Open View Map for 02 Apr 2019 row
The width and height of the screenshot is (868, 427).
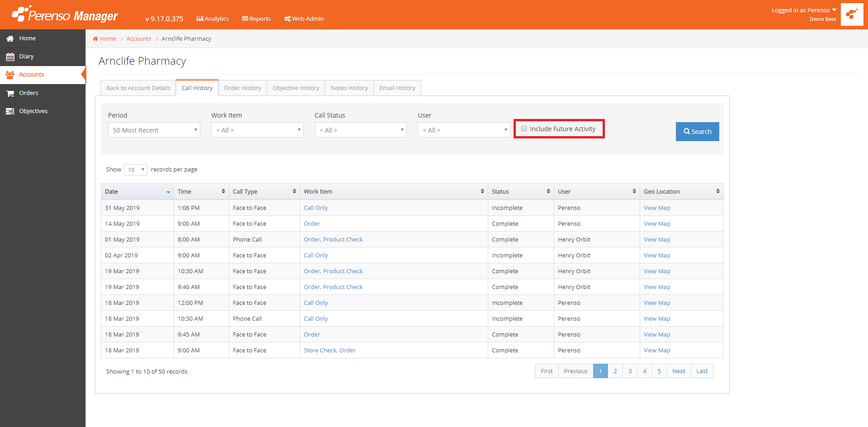[657, 255]
